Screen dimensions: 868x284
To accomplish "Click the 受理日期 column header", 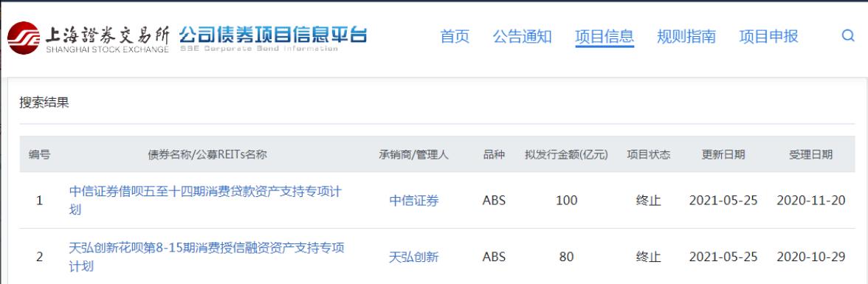I will point(811,154).
